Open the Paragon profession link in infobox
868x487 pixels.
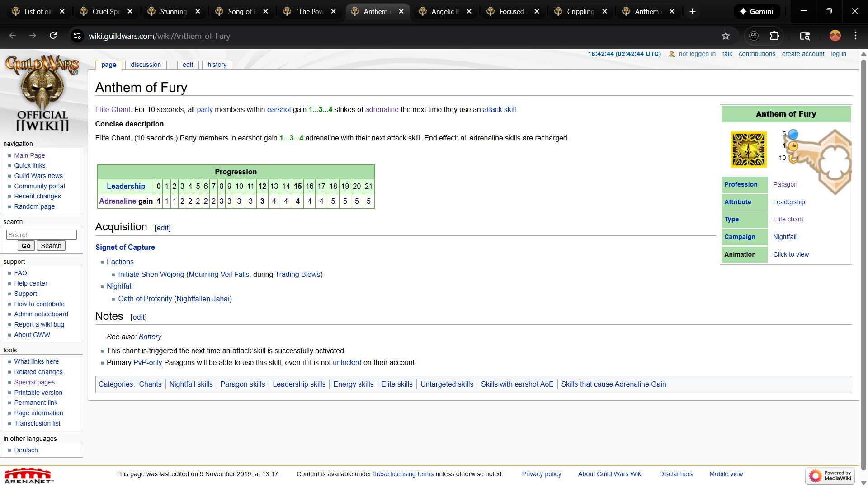[785, 184]
